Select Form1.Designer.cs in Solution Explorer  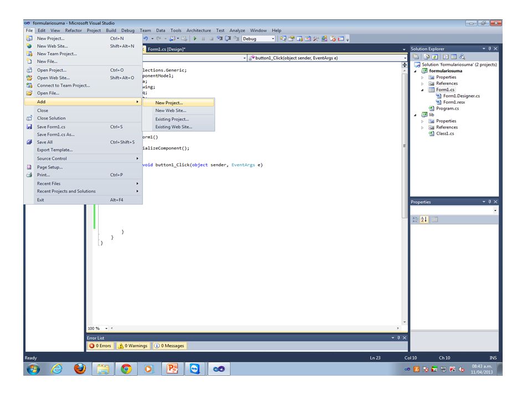(x=462, y=96)
